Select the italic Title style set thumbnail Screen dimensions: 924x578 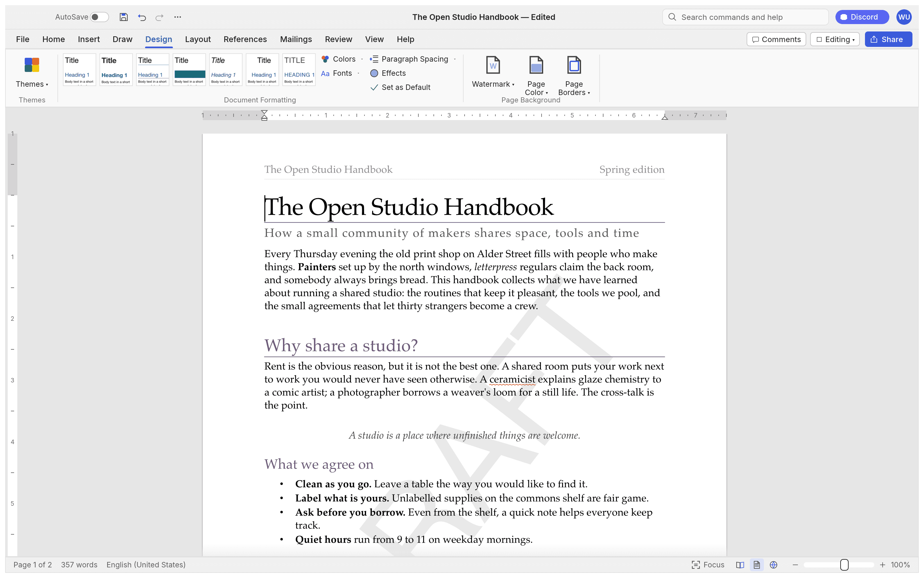coord(226,70)
